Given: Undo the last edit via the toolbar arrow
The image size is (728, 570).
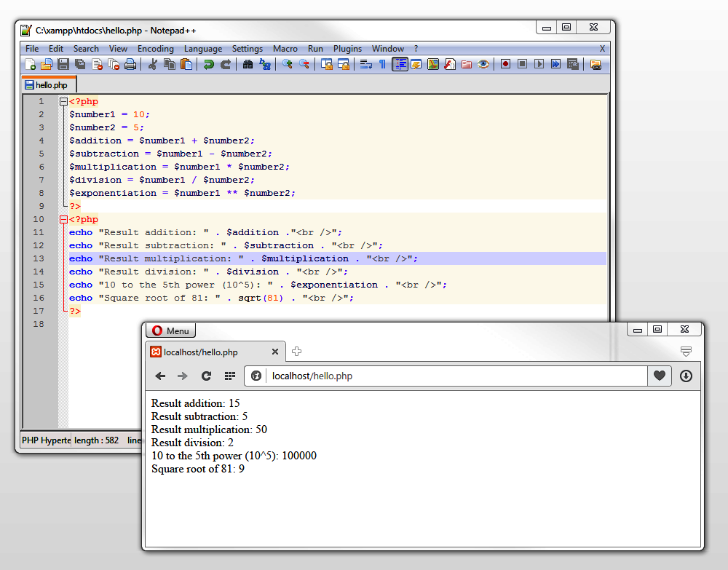Looking at the screenshot, I should [210, 64].
